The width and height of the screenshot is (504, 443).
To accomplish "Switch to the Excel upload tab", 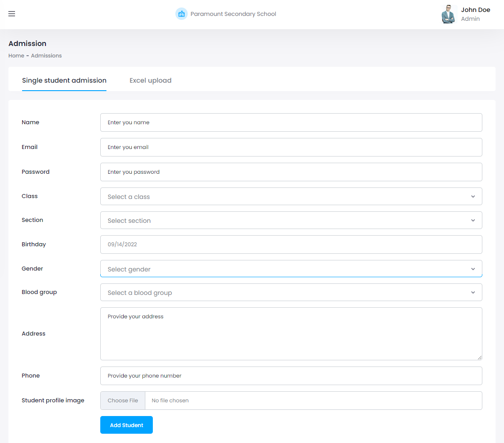I will (150, 80).
